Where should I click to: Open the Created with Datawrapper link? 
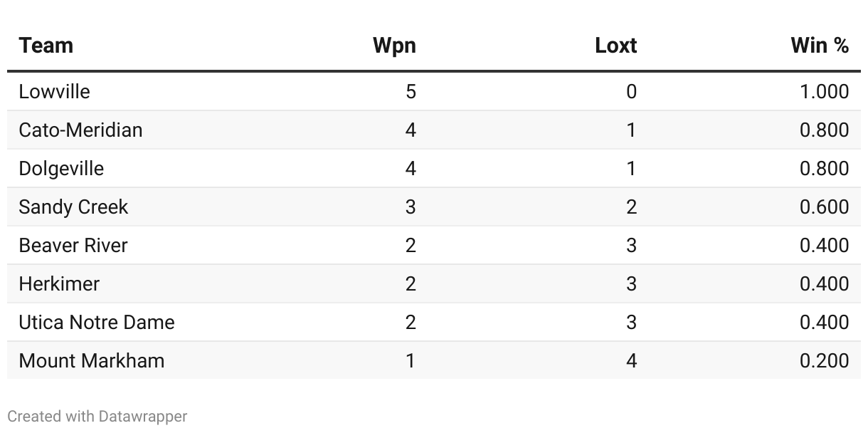pos(97,416)
